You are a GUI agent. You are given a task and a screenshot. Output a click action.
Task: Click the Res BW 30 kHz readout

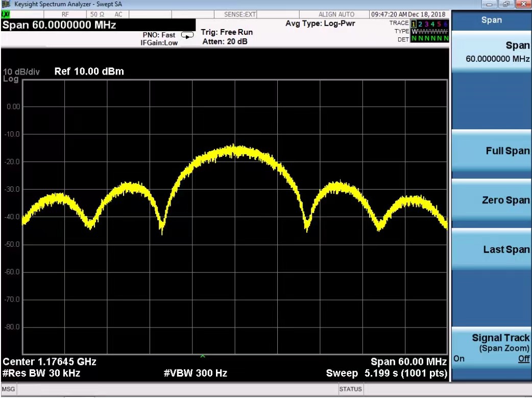41,373
